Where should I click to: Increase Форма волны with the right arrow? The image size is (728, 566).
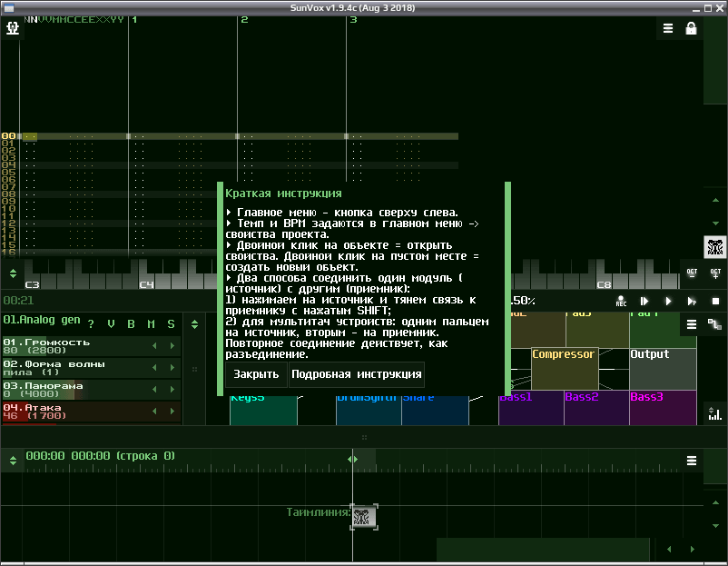(172, 368)
